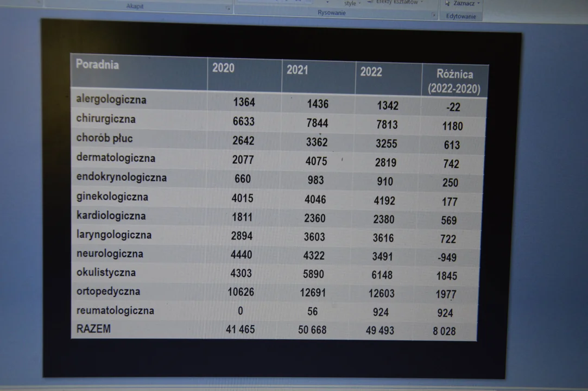
Task: Click the 41 465 total for 2020
Action: [x=240, y=330]
